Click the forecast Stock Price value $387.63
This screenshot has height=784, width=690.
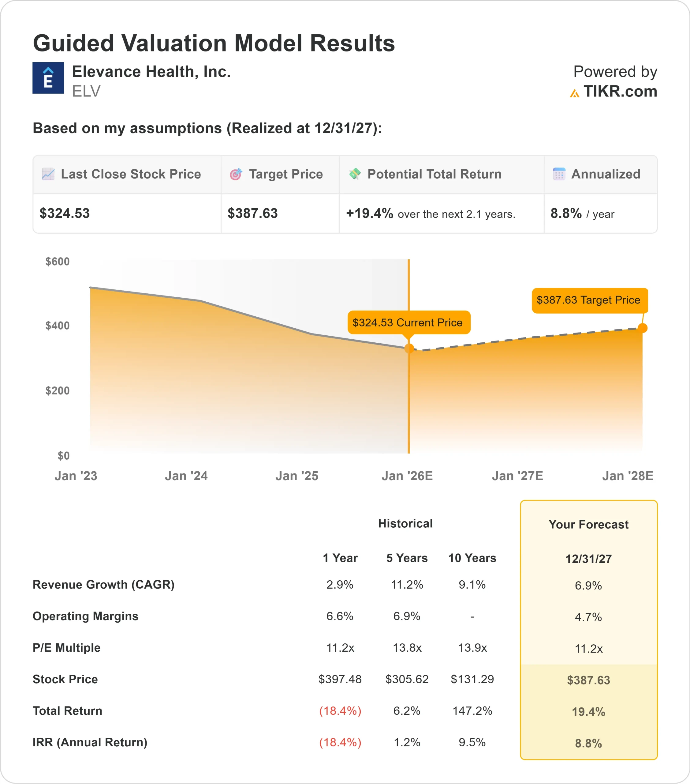pos(588,679)
